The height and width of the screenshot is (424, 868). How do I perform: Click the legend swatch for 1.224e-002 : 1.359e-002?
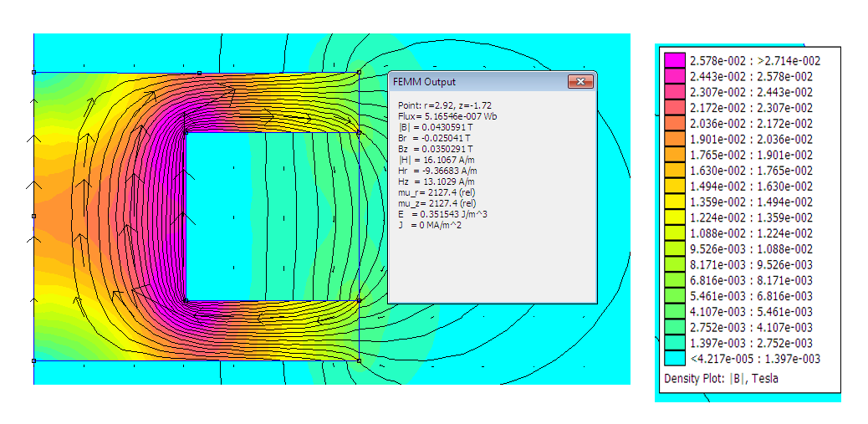click(674, 217)
